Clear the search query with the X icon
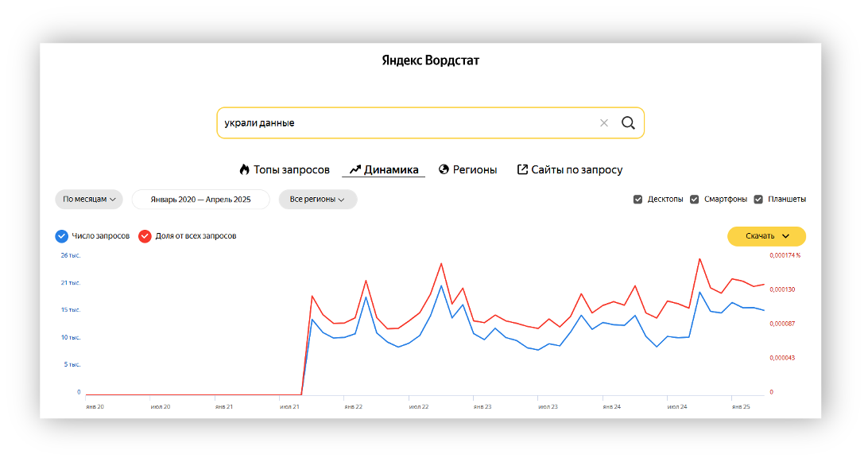The height and width of the screenshot is (462, 868). tap(604, 123)
